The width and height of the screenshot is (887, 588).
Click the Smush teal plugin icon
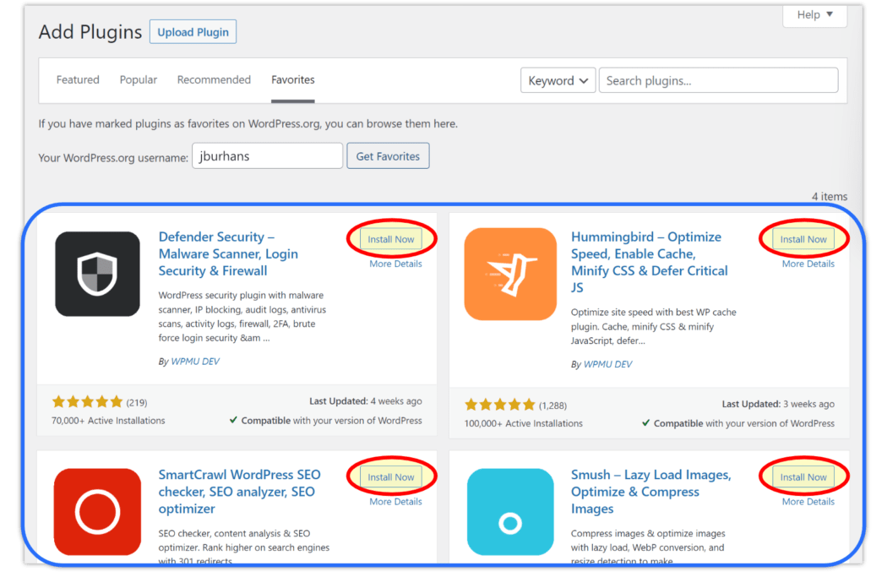pos(510,512)
